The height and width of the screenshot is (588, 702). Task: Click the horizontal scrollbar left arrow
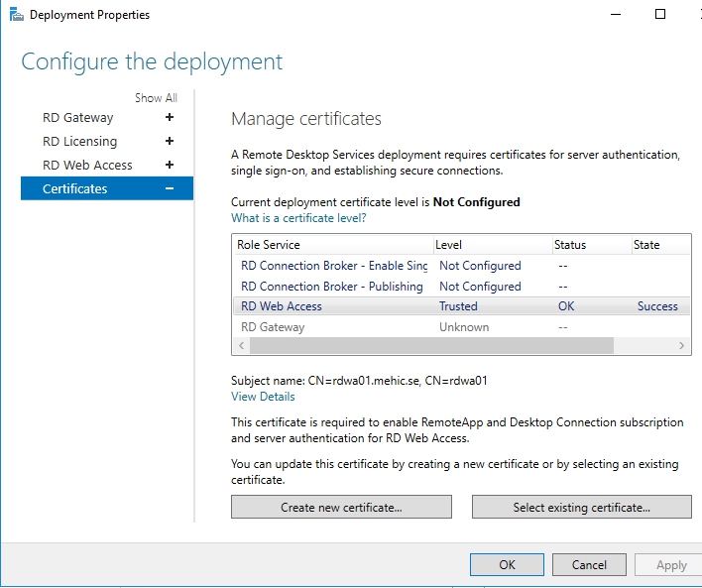point(240,346)
